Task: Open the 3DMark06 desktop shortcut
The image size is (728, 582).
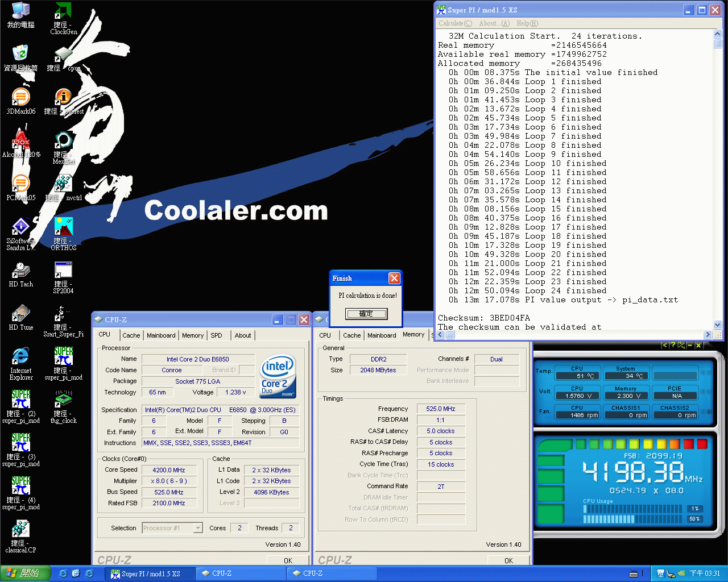Action: click(x=21, y=102)
